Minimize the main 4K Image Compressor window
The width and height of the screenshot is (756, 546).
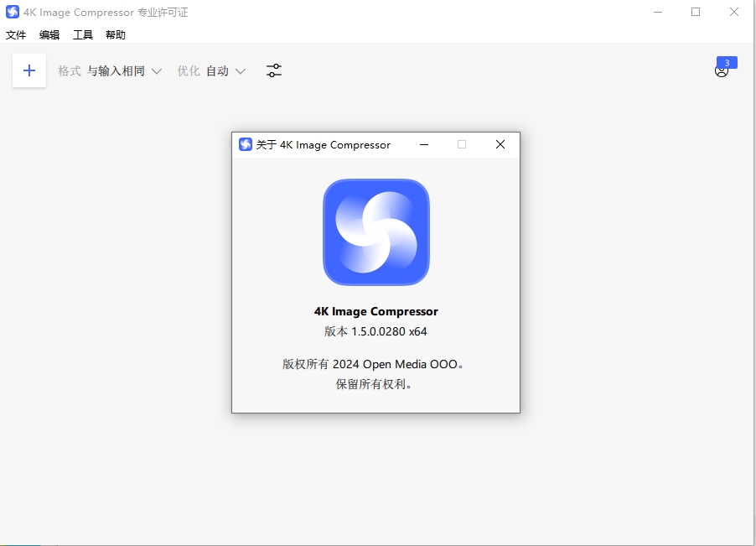pos(658,12)
